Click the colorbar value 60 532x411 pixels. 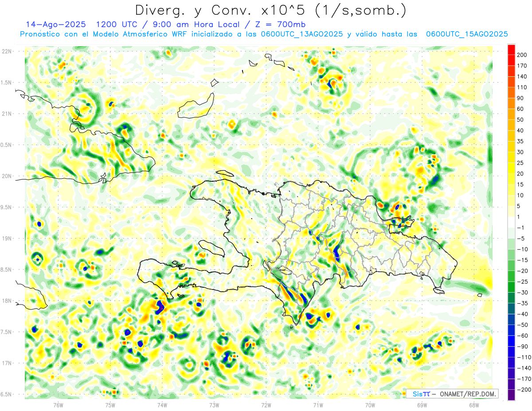pyautogui.click(x=521, y=109)
